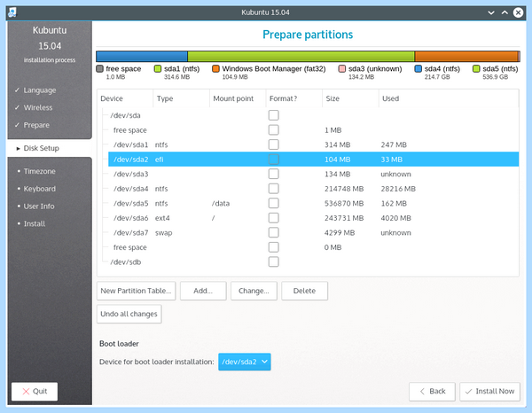Sort by the Format? column header

coord(294,98)
